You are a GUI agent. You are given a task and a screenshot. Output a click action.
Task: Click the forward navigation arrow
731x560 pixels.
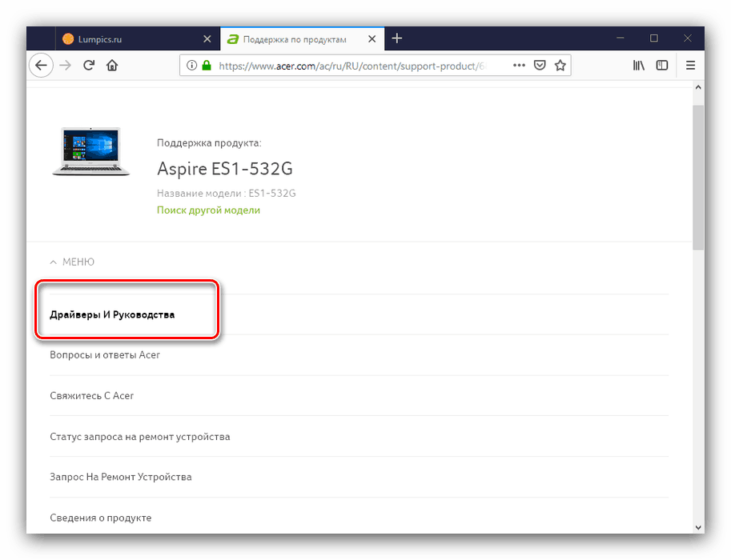(x=66, y=66)
